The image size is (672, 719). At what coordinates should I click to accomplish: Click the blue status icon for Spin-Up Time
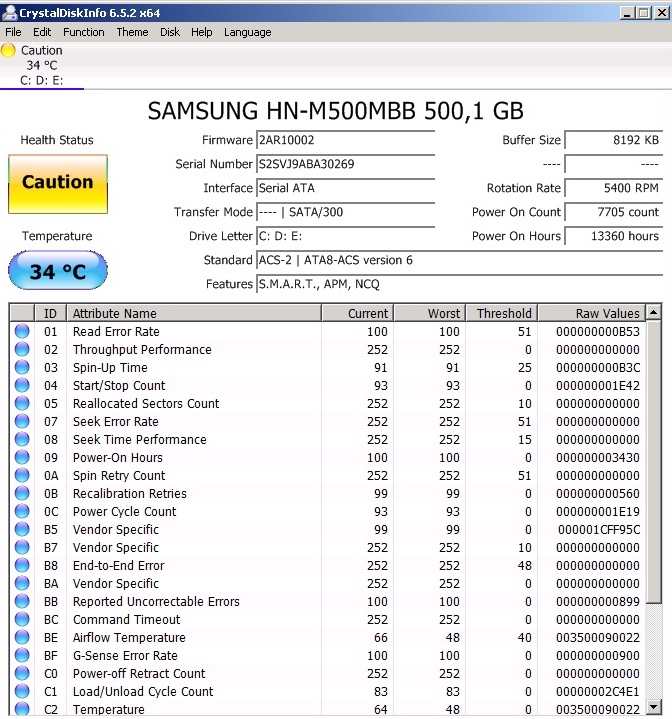tap(22, 367)
